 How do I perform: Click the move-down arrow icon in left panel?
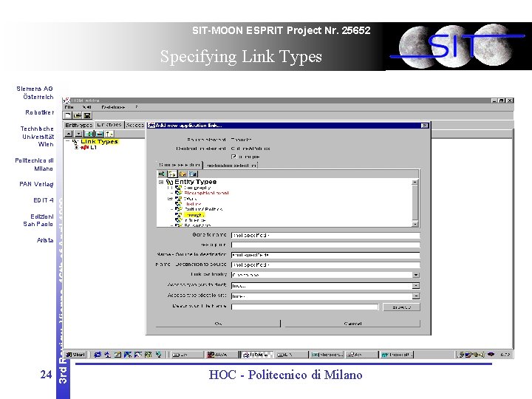pyautogui.click(x=79, y=134)
